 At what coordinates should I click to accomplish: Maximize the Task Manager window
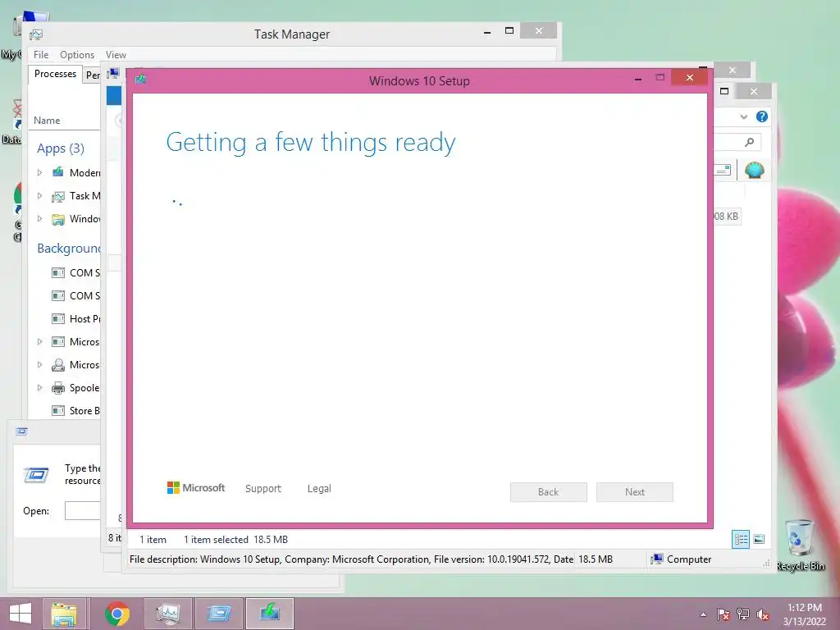point(509,30)
